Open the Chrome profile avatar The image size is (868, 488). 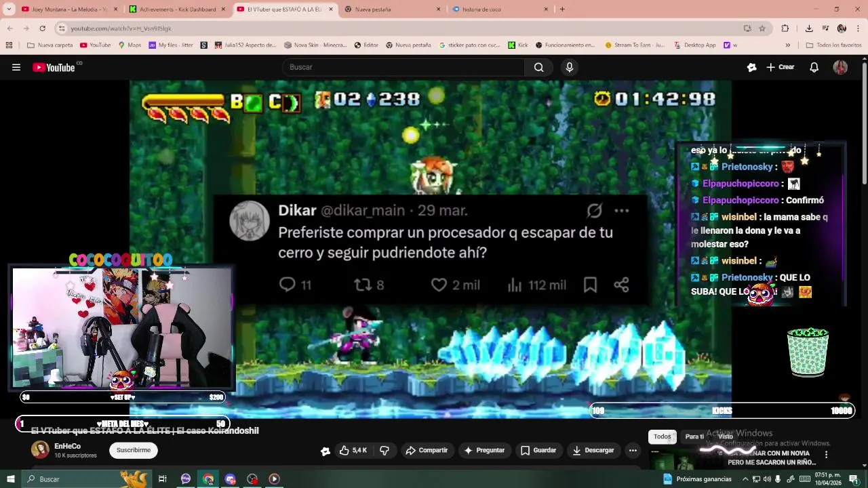click(842, 28)
